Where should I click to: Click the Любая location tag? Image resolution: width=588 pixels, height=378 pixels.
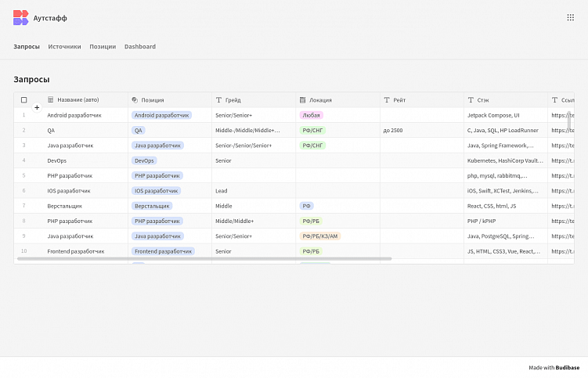click(x=311, y=115)
